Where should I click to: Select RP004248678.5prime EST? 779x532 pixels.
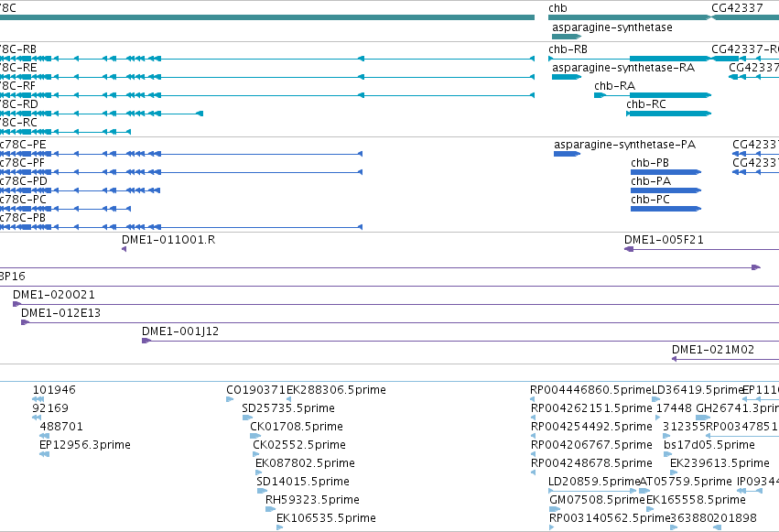(x=534, y=472)
